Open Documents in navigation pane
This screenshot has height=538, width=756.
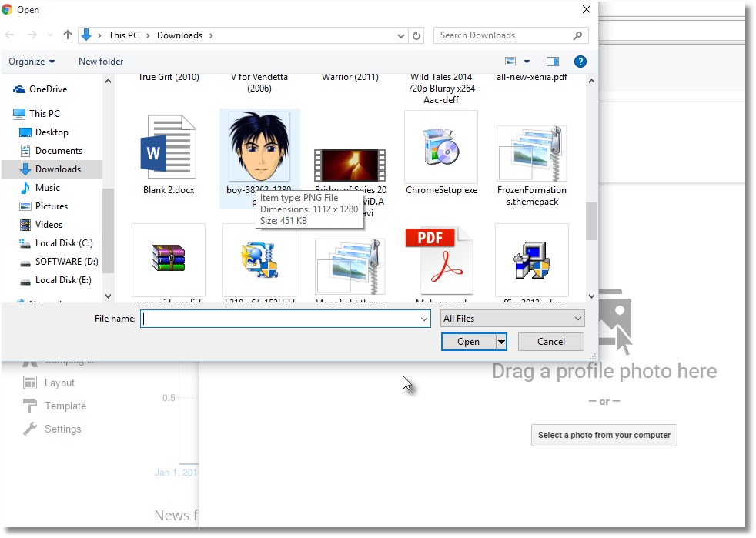pyautogui.click(x=59, y=151)
